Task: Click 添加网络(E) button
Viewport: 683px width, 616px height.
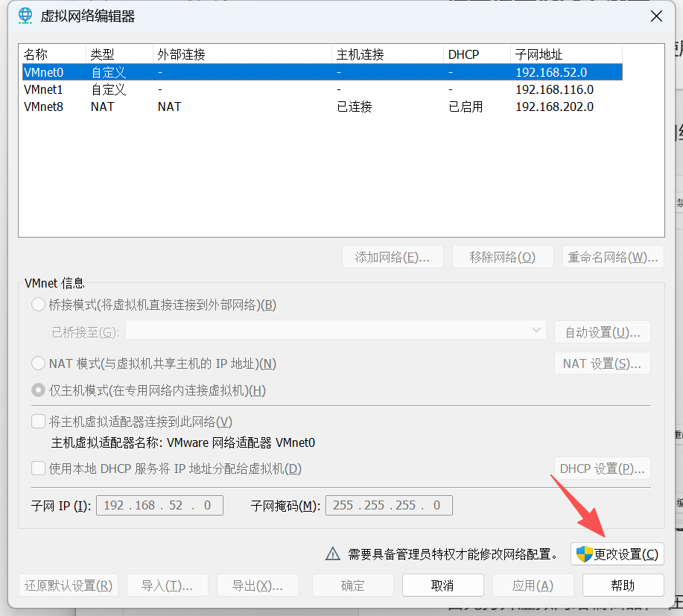Action: tap(393, 257)
